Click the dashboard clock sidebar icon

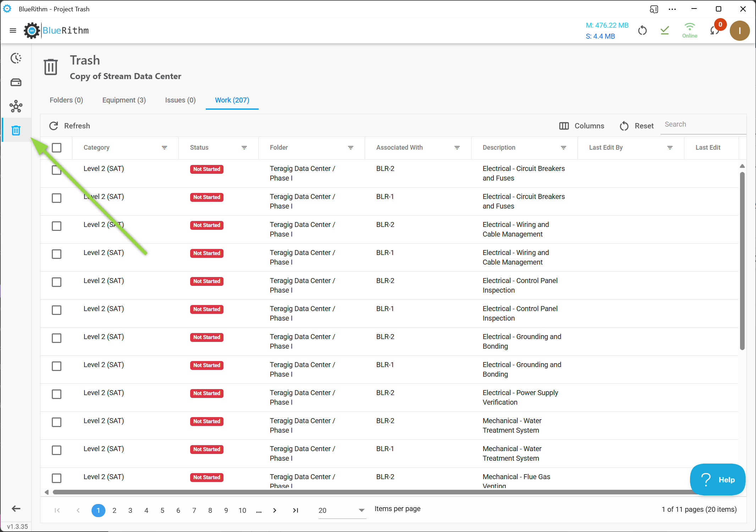(x=16, y=58)
